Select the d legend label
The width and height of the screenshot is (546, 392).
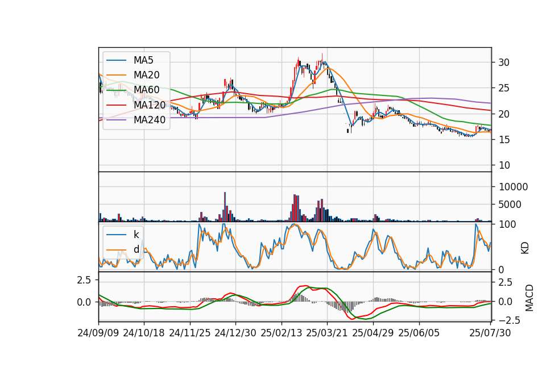click(136, 249)
